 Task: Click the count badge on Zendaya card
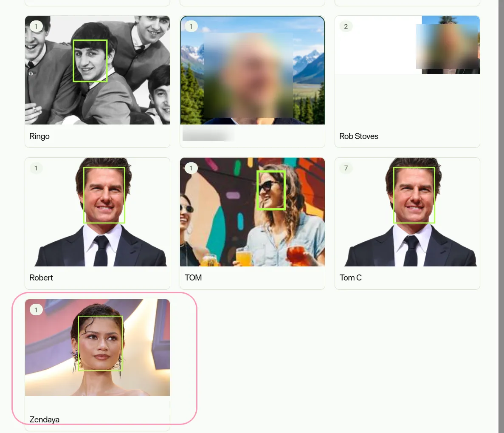36,310
